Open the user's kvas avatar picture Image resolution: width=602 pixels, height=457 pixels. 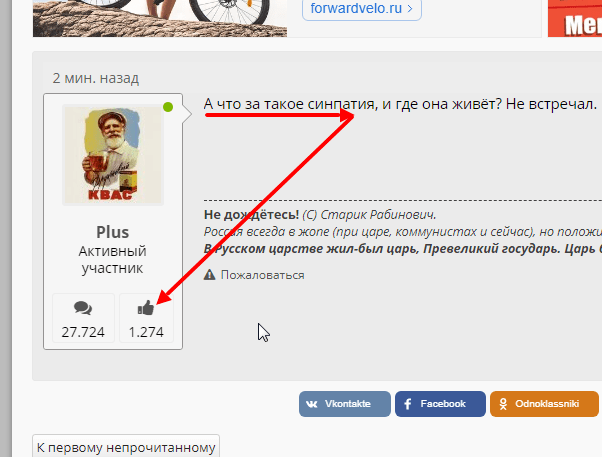(x=113, y=155)
